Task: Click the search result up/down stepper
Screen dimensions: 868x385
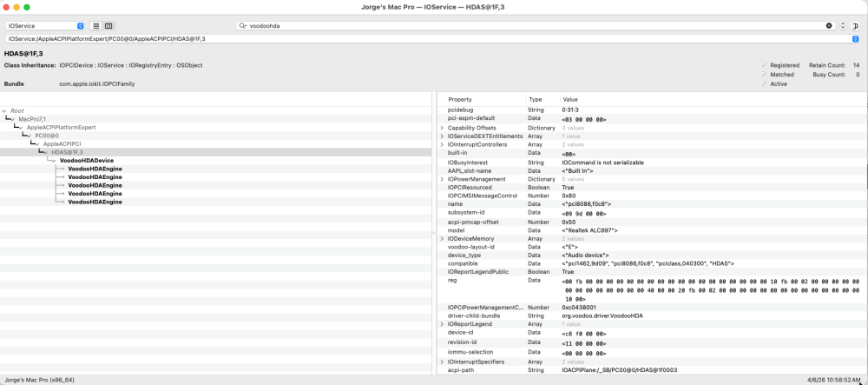Action: pyautogui.click(x=843, y=26)
